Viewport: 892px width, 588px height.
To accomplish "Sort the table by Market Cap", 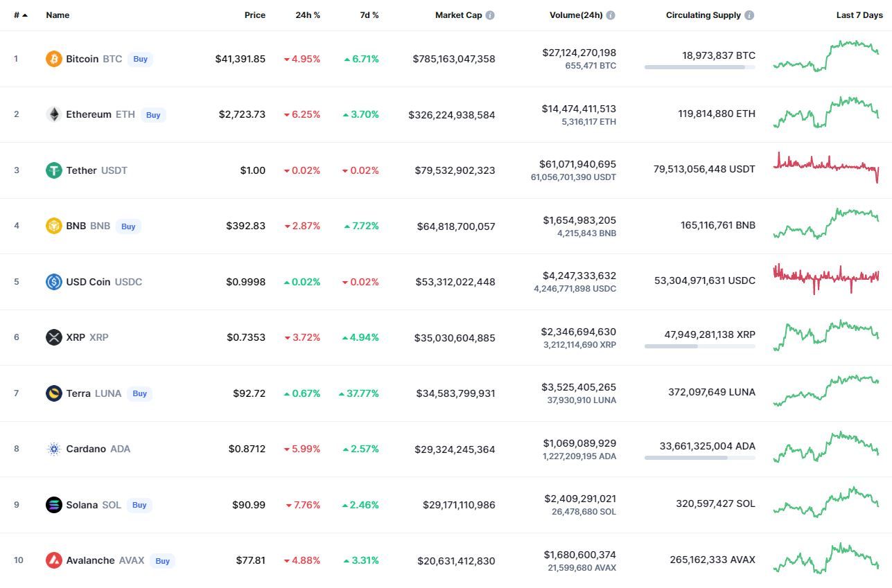I will 458,15.
